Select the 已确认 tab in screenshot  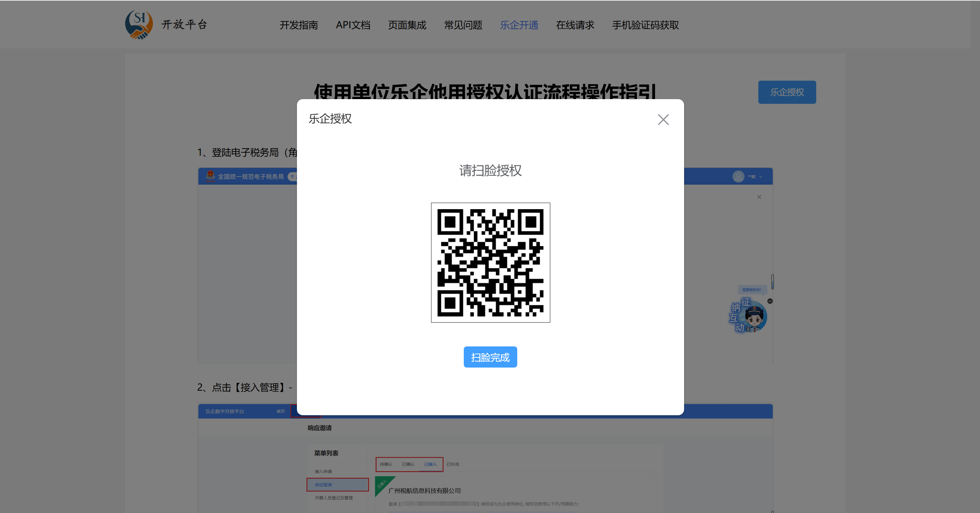coord(408,464)
